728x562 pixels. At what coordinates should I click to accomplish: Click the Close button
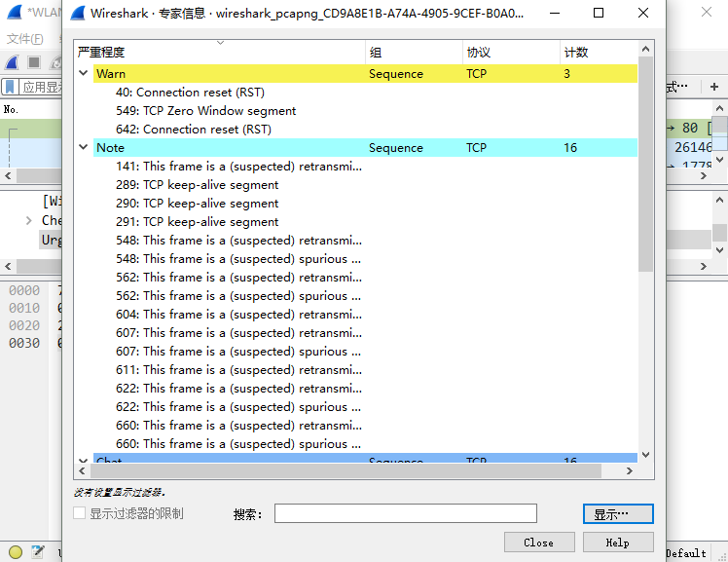point(539,542)
